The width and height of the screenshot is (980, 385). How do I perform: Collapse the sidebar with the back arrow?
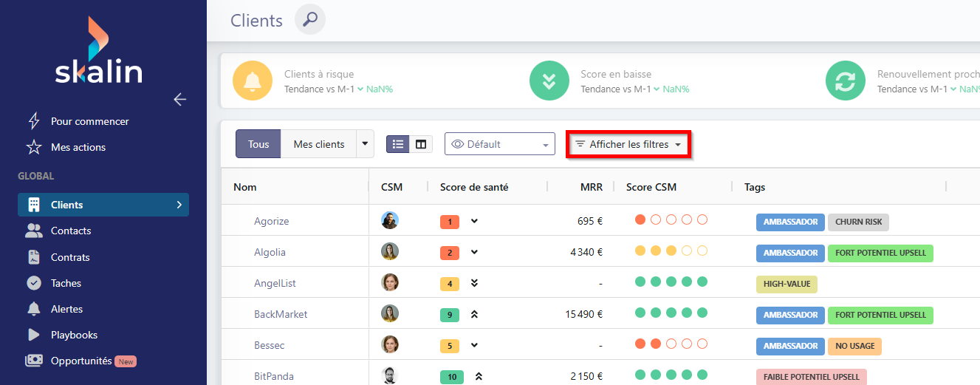click(179, 99)
